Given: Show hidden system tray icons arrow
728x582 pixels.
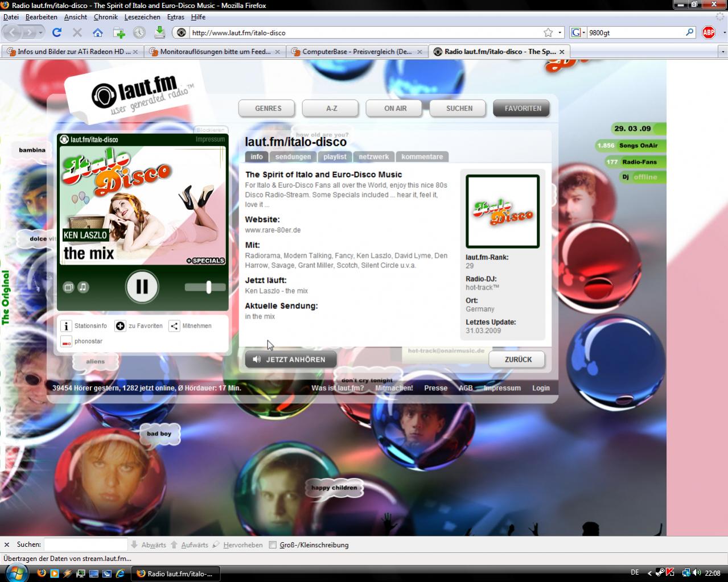Looking at the screenshot, I should 649,573.
